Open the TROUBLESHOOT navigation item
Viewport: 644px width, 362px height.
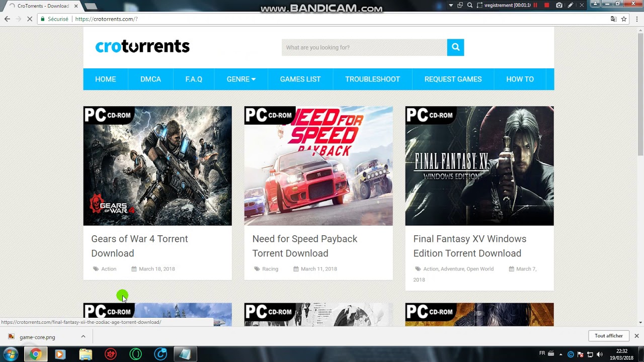(x=372, y=79)
